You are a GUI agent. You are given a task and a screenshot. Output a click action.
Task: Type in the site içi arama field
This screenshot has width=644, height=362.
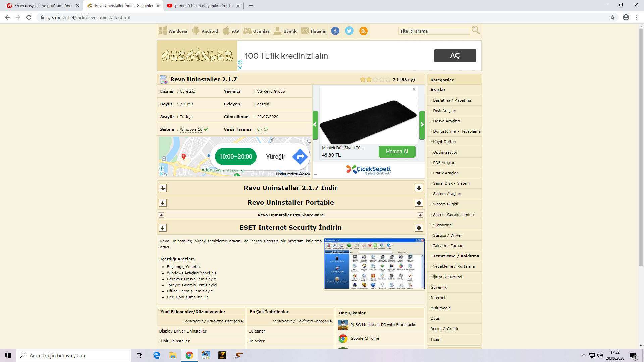click(x=434, y=31)
